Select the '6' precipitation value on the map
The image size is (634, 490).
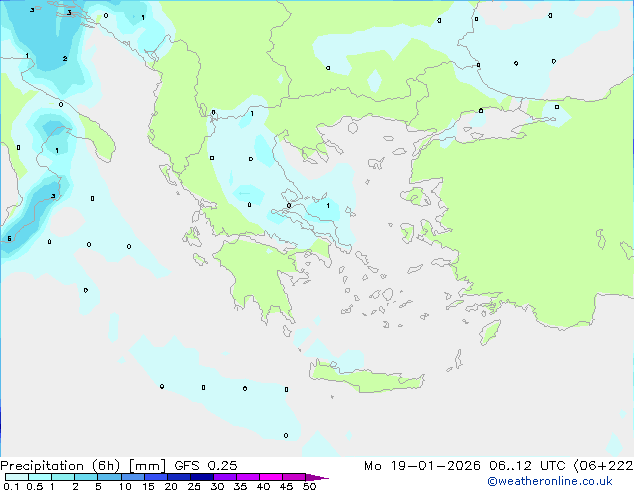click(x=9, y=239)
